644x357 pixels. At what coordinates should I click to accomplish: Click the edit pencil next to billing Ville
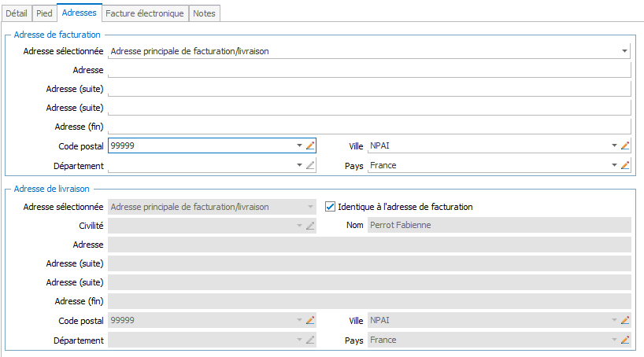tap(625, 145)
